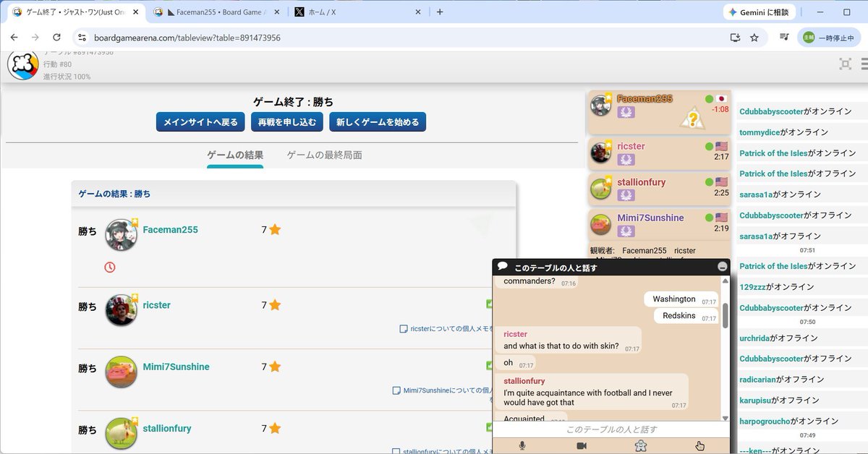Click stallionfury's avatar in results list
Viewport: 868px width, 454px height.
pos(121,433)
